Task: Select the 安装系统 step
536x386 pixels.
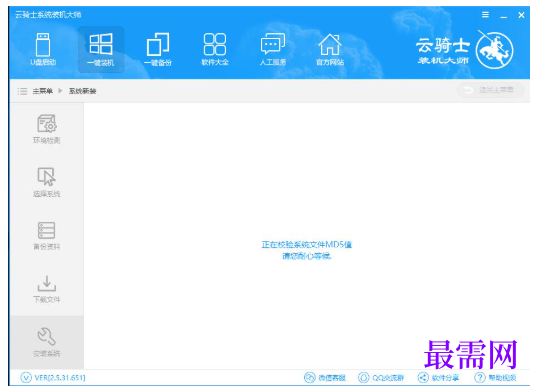Action: [47, 342]
